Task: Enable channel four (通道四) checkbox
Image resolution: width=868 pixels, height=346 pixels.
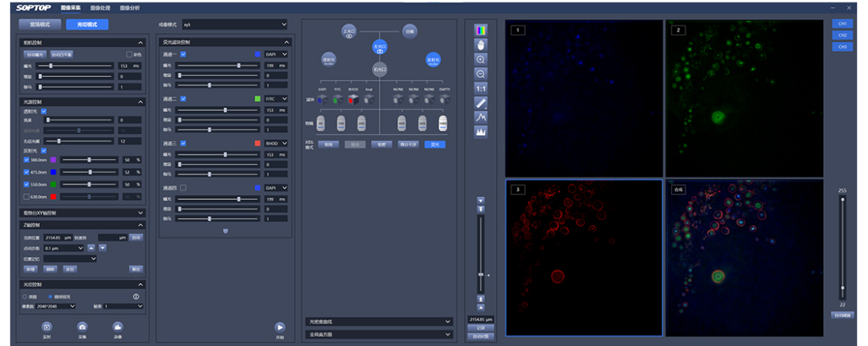Action: point(183,188)
